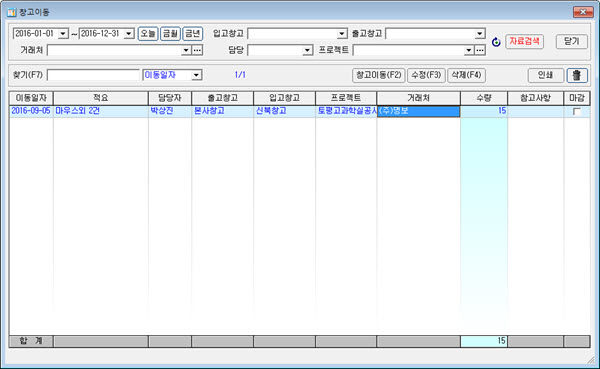Expand the 입고창고 combo box
Viewport: 600px width, 369px height.
[342, 34]
